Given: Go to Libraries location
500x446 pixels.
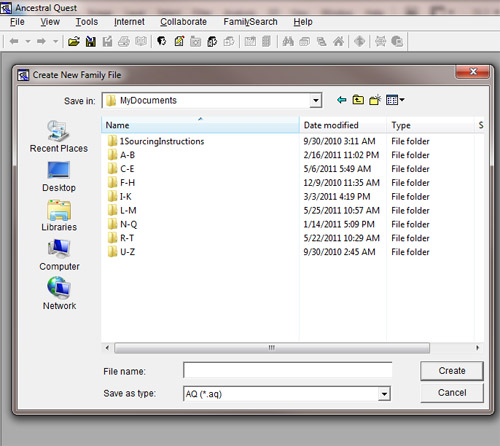Looking at the screenshot, I should [x=59, y=216].
